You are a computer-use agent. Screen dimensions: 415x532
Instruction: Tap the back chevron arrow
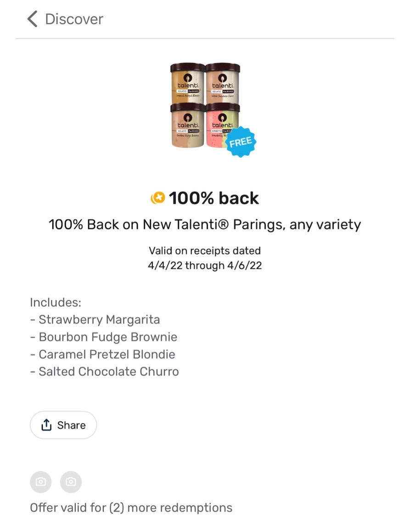pos(32,19)
